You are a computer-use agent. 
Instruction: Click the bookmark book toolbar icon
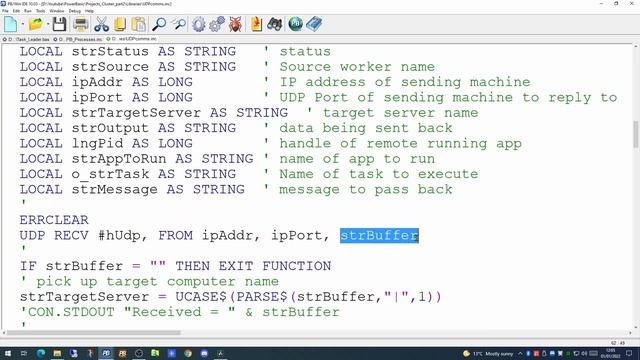(256, 24)
